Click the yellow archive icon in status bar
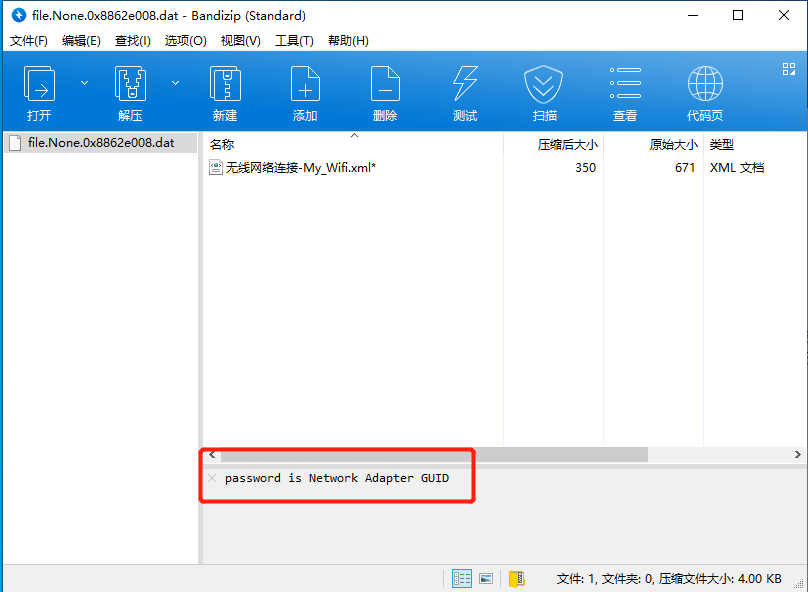808x592 pixels. 516,579
